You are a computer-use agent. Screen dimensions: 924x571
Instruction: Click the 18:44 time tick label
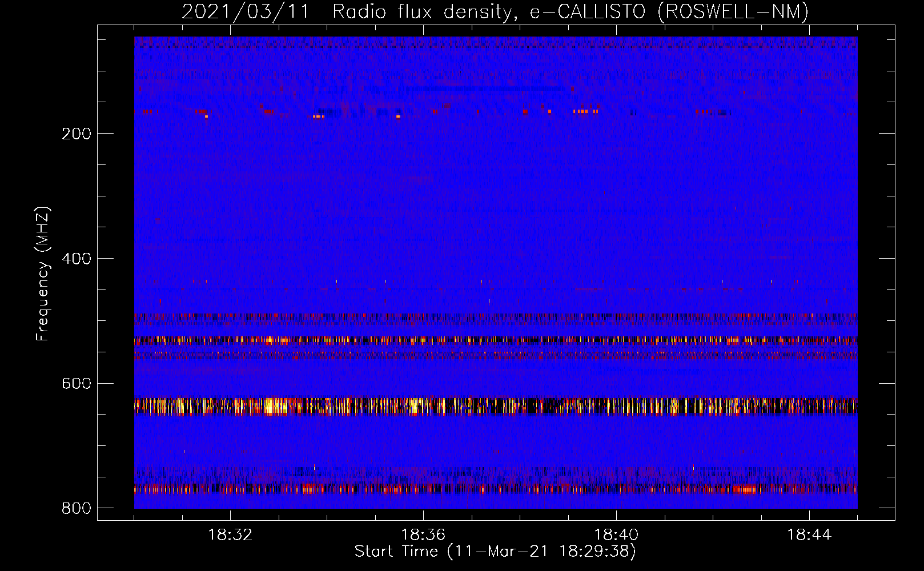(x=809, y=535)
